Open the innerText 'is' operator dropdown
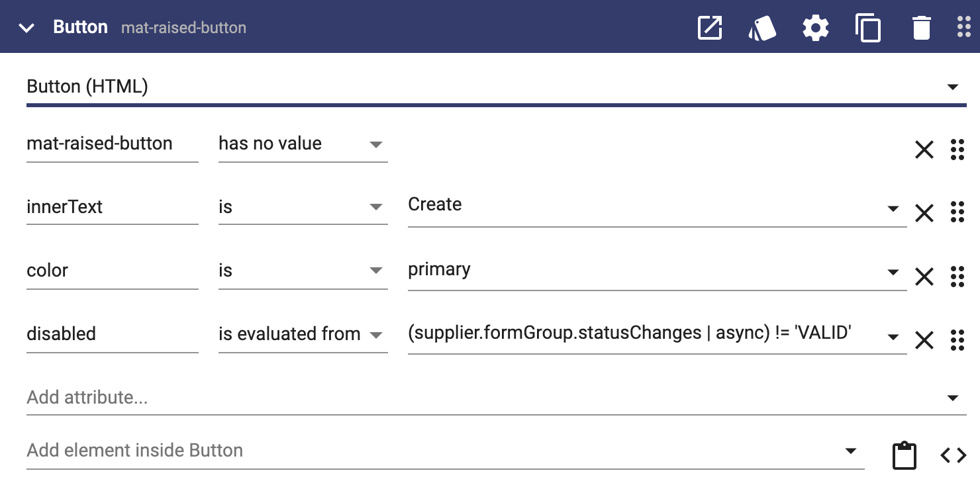Image resolution: width=980 pixels, height=487 pixels. tap(303, 207)
